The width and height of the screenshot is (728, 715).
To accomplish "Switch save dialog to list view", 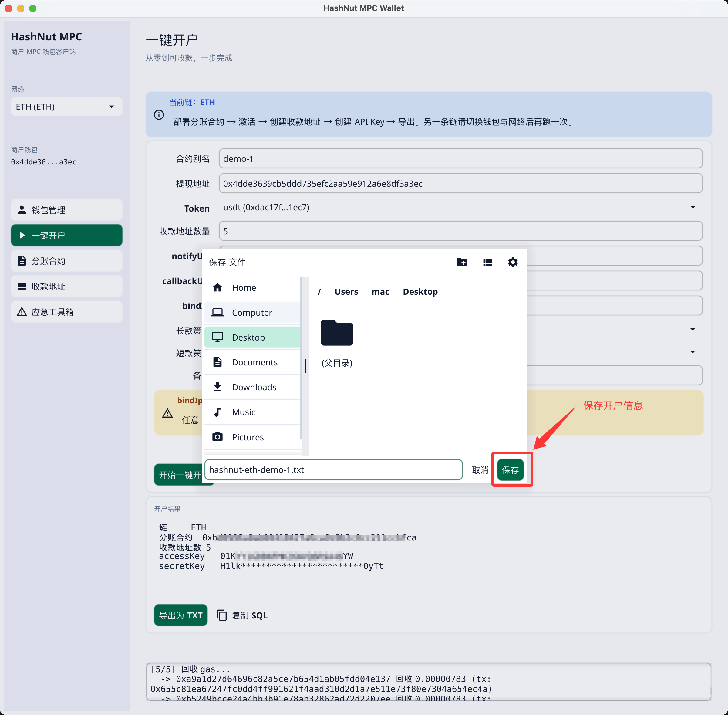I will pyautogui.click(x=487, y=262).
